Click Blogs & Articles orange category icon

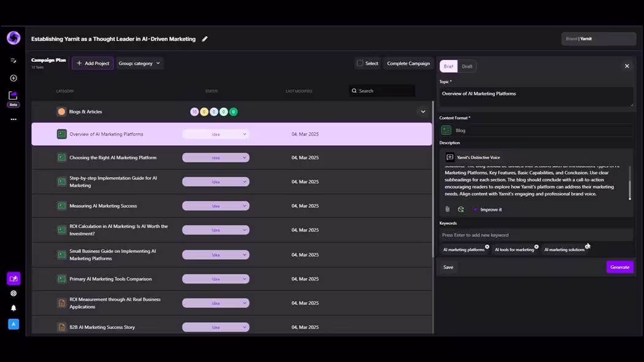pyautogui.click(x=62, y=111)
